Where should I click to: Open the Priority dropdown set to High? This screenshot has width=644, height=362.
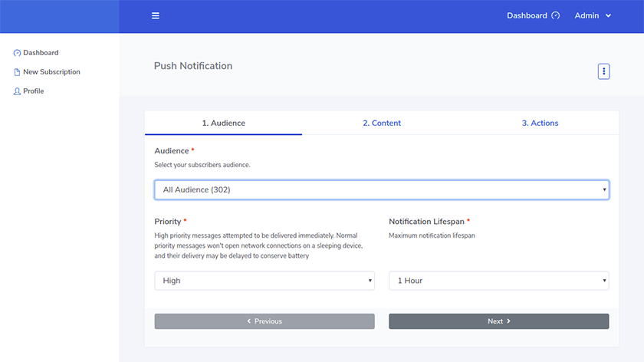[264, 281]
